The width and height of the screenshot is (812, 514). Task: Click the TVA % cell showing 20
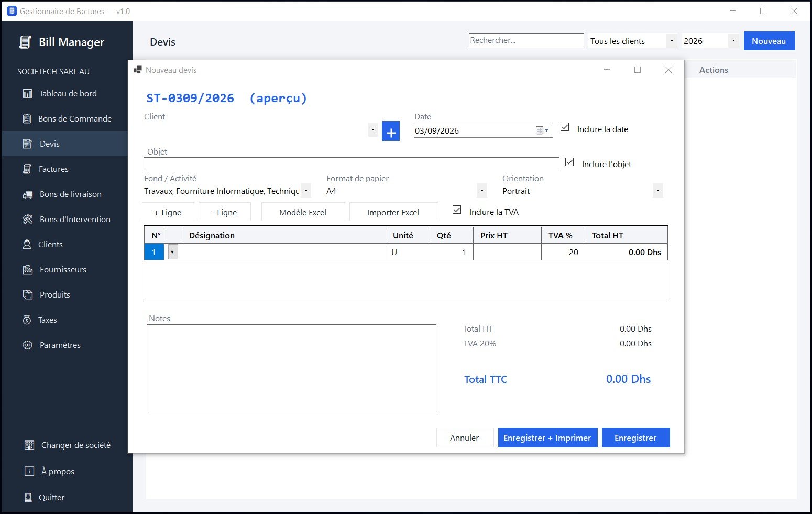coord(563,252)
